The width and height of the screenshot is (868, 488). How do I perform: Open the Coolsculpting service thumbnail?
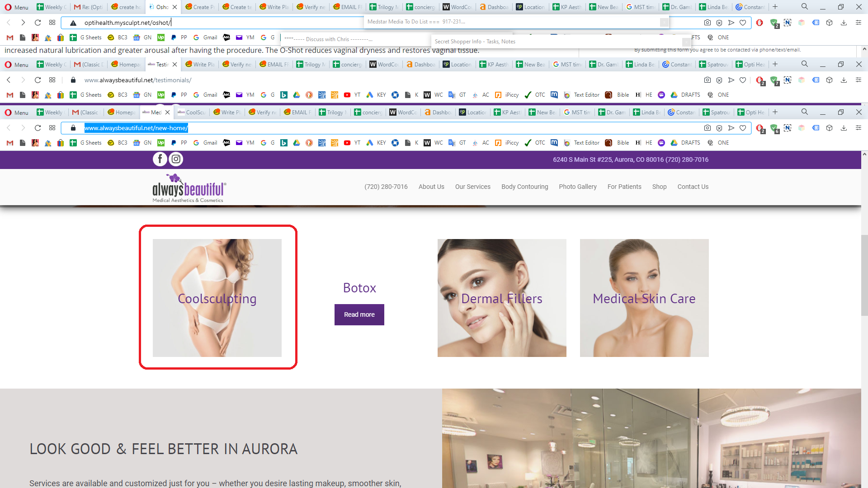click(217, 298)
